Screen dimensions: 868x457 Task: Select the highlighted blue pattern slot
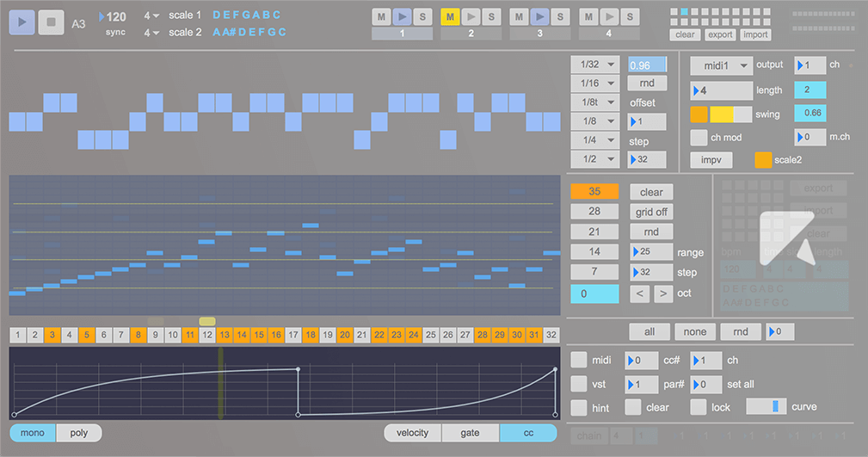tap(684, 12)
